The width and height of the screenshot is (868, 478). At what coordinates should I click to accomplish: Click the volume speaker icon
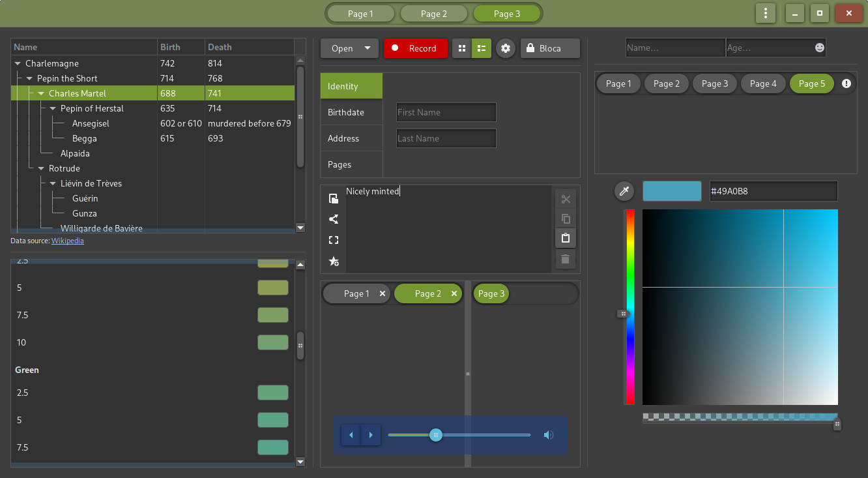549,435
